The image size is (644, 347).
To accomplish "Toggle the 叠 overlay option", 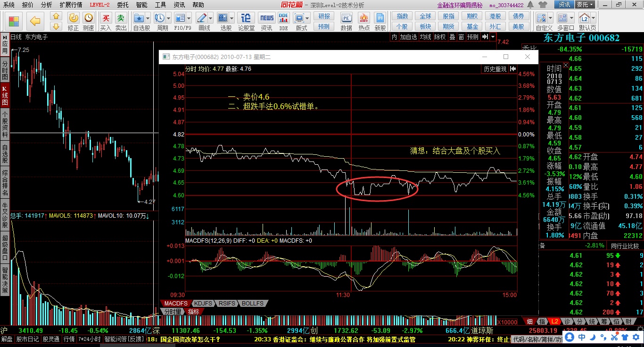I will pyautogui.click(x=452, y=37).
